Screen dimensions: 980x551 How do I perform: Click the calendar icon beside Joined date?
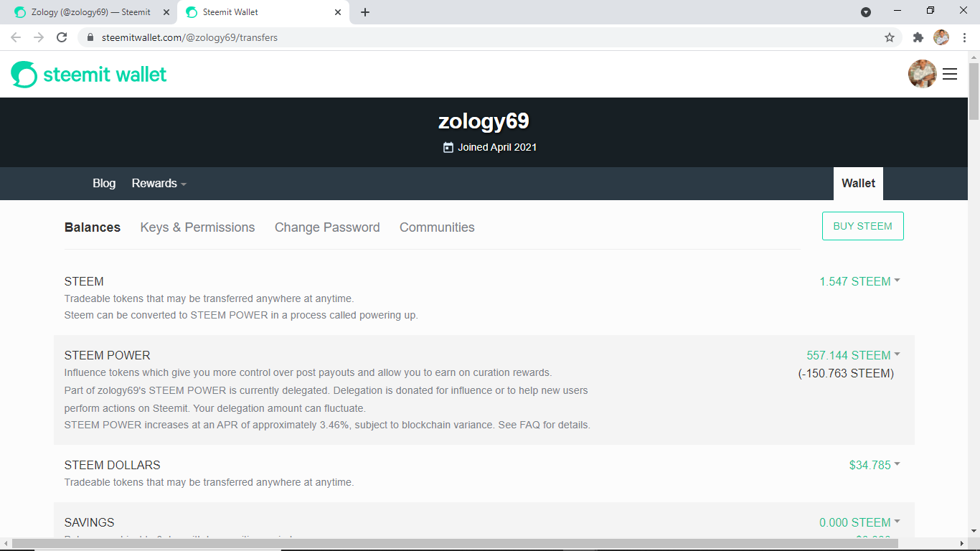coord(448,147)
